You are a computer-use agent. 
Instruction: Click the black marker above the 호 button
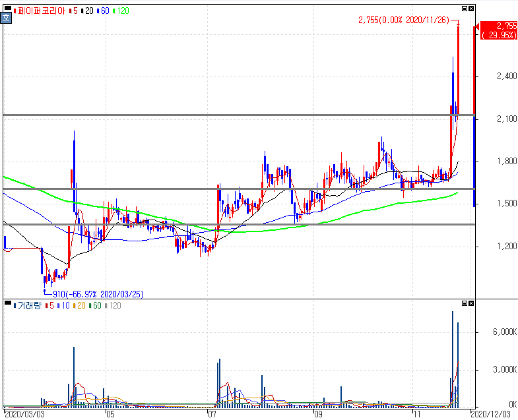tap(8, 9)
